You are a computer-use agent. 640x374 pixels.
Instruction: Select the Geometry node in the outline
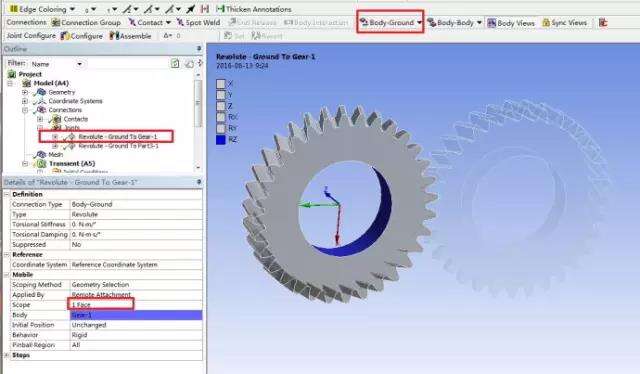click(62, 92)
